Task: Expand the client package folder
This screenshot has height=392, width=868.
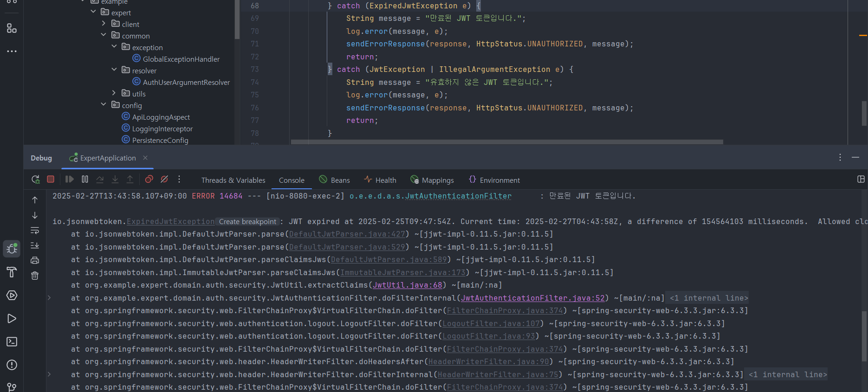Action: (104, 23)
